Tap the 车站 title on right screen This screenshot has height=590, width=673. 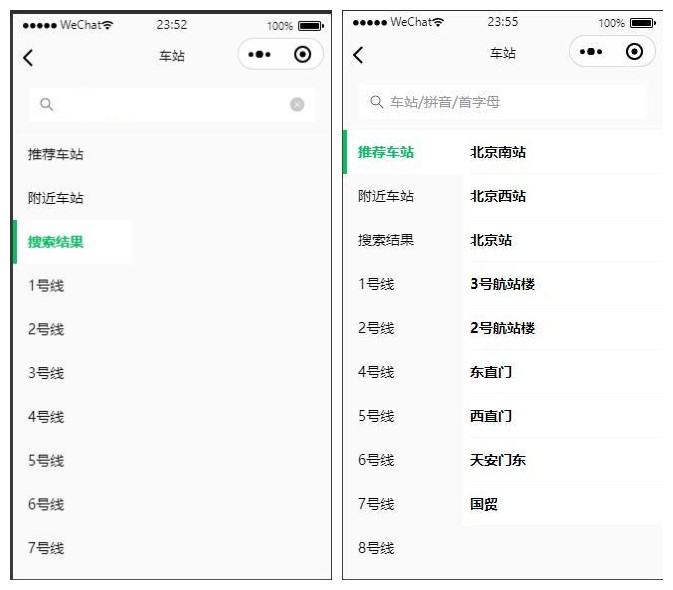(x=503, y=53)
